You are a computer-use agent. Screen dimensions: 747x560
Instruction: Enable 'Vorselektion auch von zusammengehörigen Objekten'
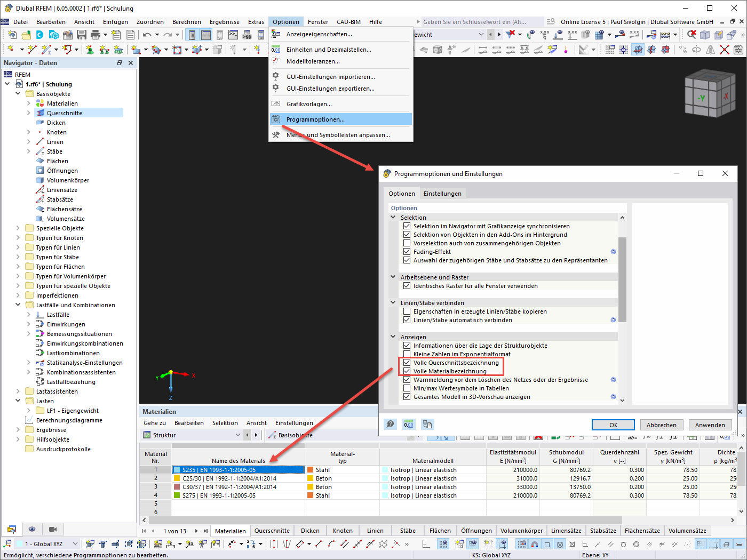407,243
